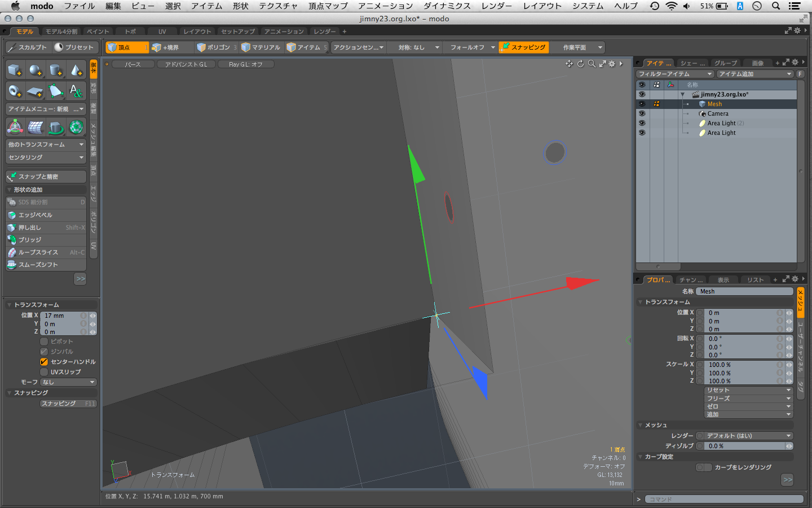Image resolution: width=812 pixels, height=508 pixels.
Task: Add a cone primitive
Action: (76, 70)
